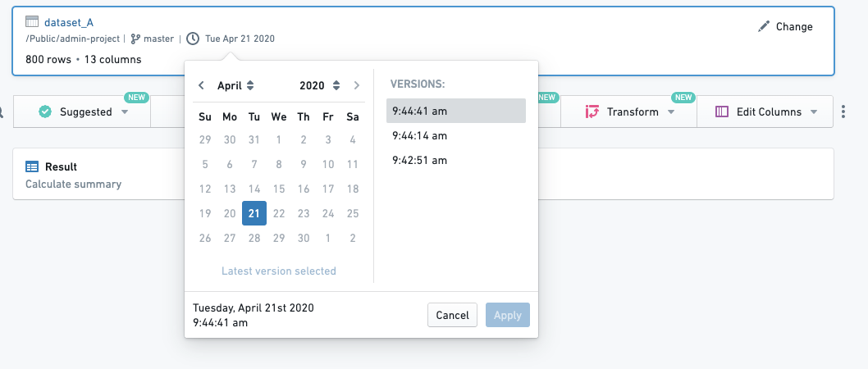
Task: Select the 9:44:41 am version
Action: 456,111
